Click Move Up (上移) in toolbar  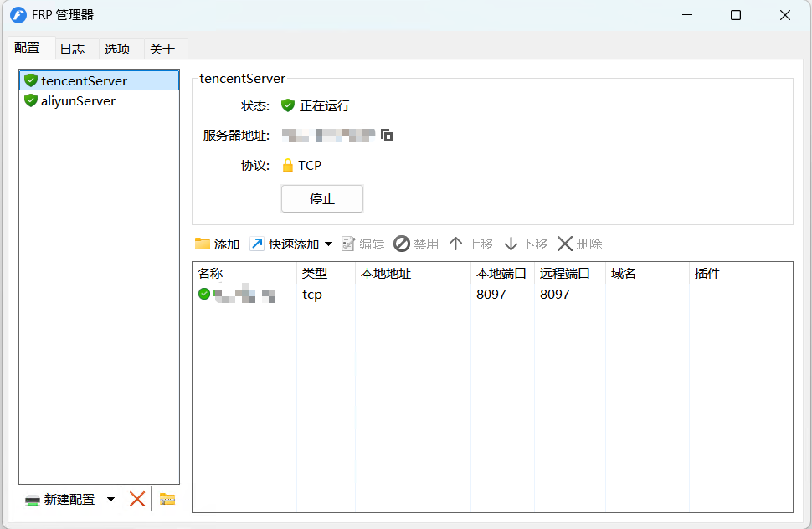point(470,244)
